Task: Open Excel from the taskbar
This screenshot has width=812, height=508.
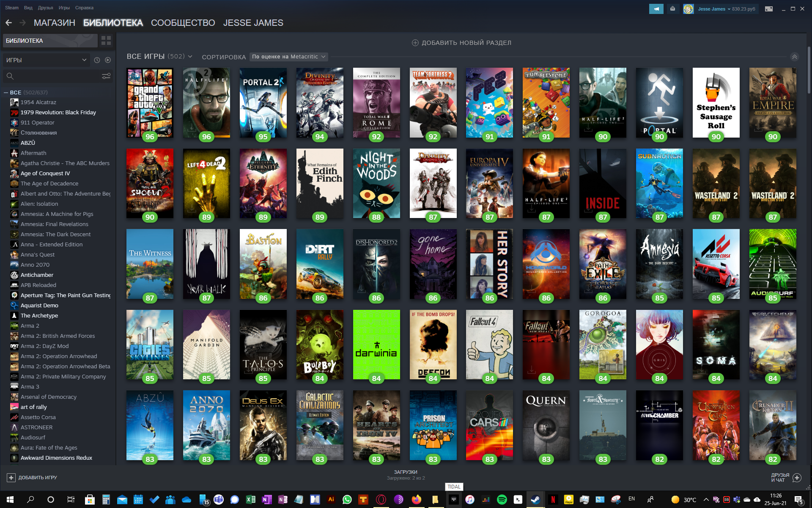Action: tap(251, 500)
